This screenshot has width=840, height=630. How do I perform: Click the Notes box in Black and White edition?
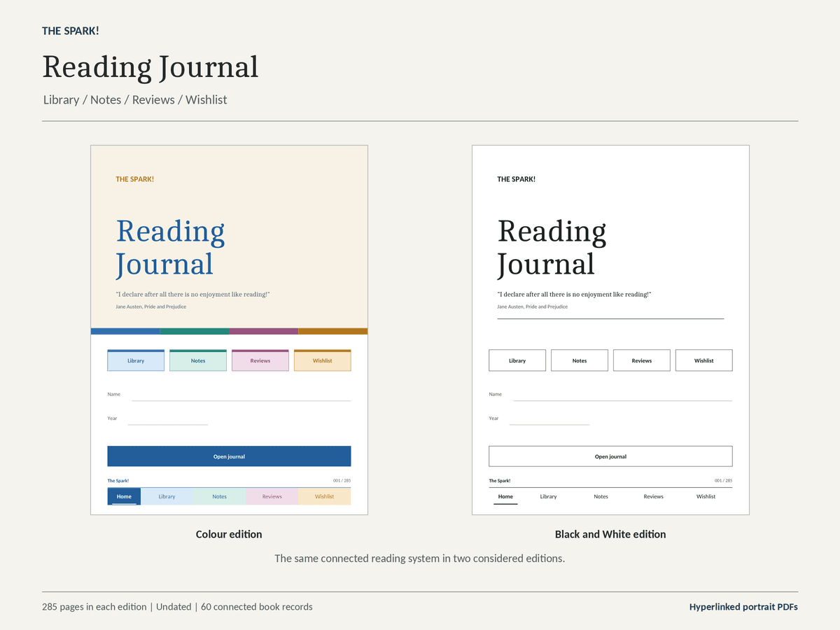[x=580, y=360]
